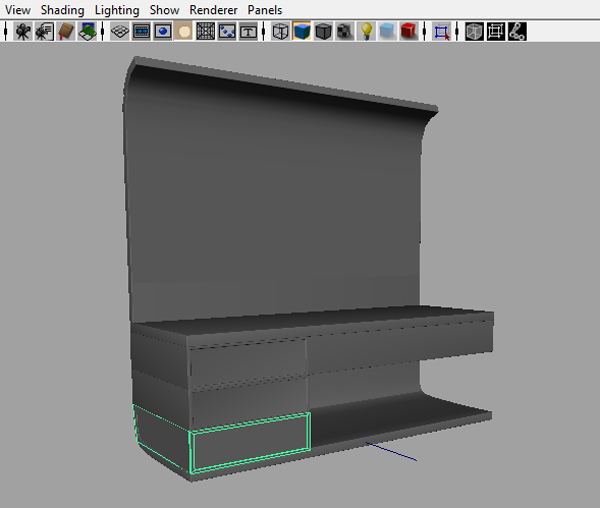Viewport: 600px width, 508px height.
Task: Enable High Quality rendering red cube icon
Action: [x=409, y=31]
